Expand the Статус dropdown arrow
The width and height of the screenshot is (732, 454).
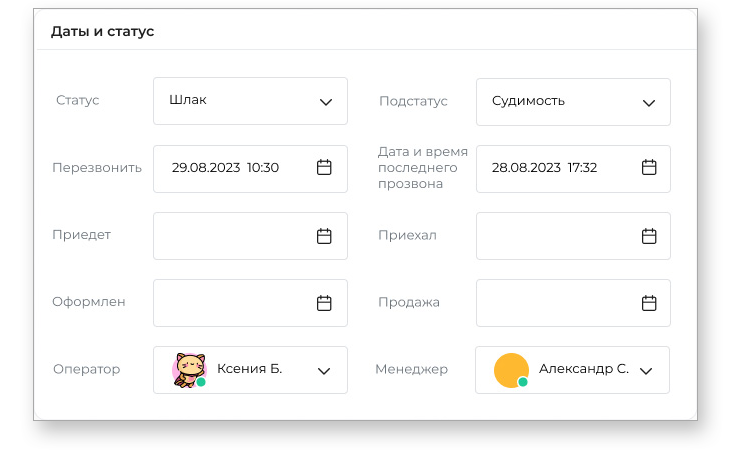325,102
